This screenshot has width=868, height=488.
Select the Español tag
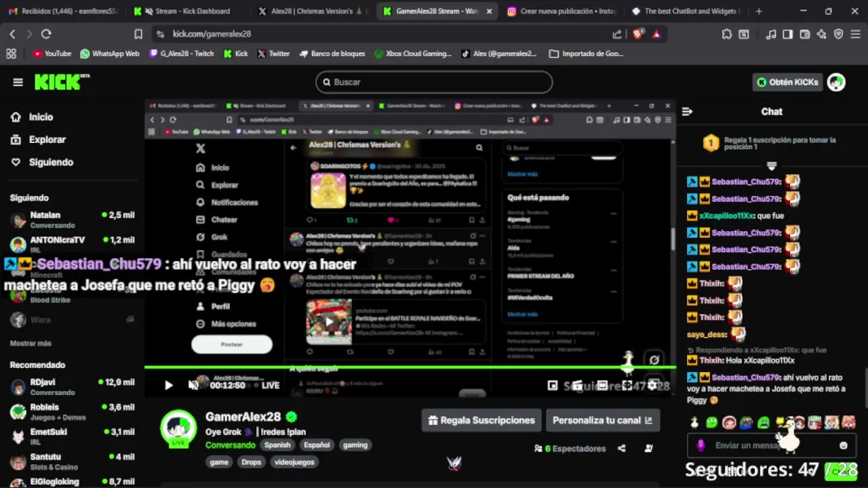pos(317,445)
